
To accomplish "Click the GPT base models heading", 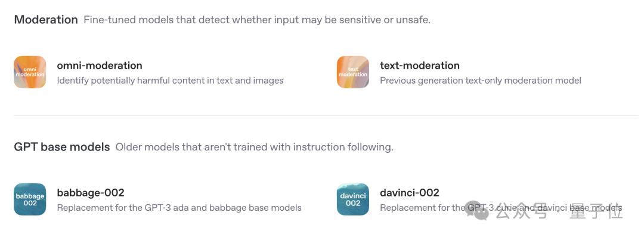I will tap(62, 147).
